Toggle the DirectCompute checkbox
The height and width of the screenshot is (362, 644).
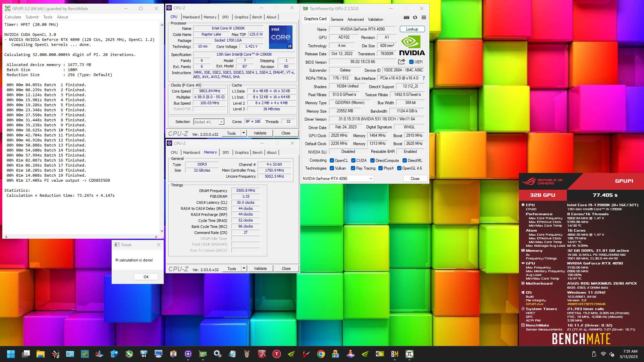(x=372, y=161)
